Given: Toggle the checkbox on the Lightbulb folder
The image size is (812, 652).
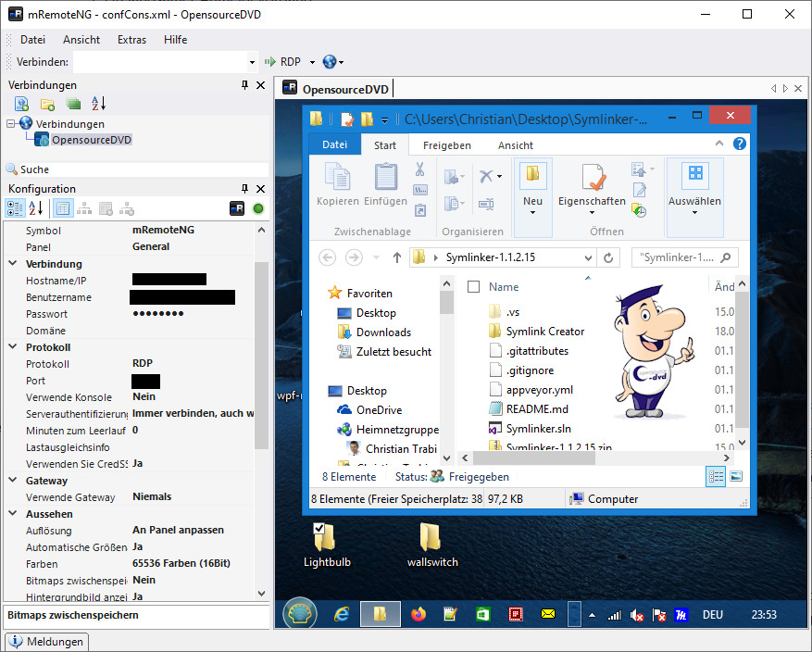Looking at the screenshot, I should [319, 529].
